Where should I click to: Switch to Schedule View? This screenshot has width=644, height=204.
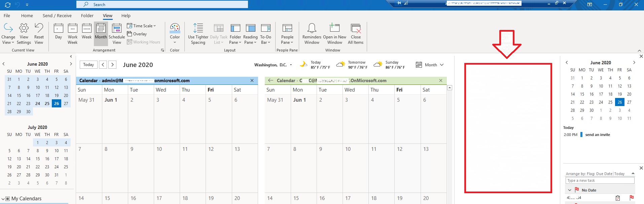pos(117,34)
